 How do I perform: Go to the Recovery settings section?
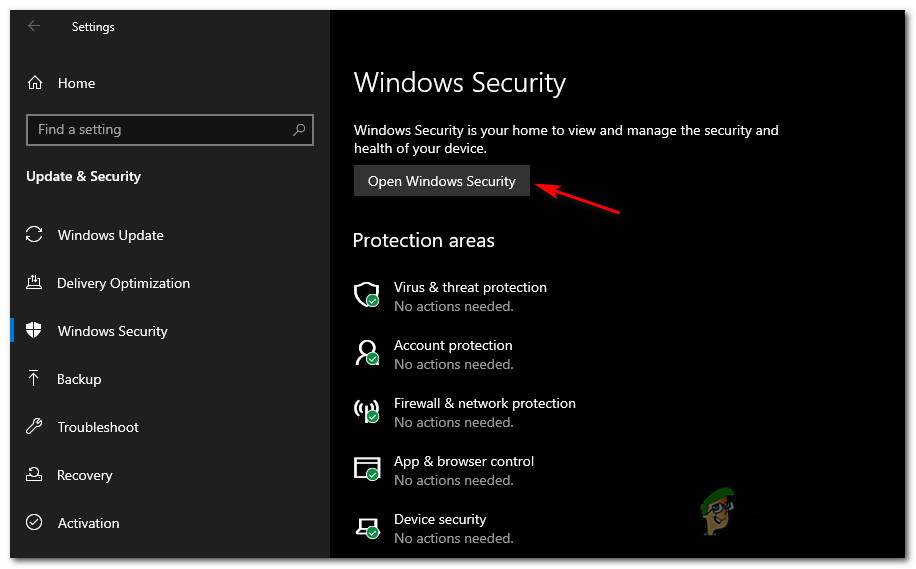84,475
